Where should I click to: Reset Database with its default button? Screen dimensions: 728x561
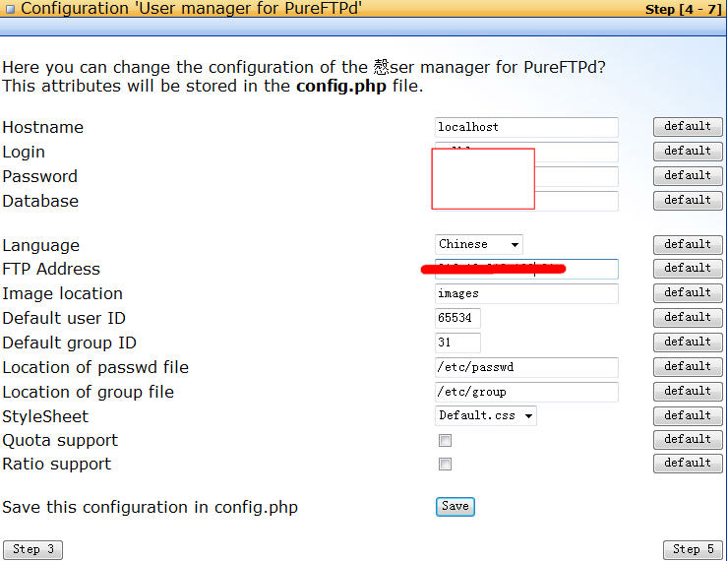coord(687,200)
